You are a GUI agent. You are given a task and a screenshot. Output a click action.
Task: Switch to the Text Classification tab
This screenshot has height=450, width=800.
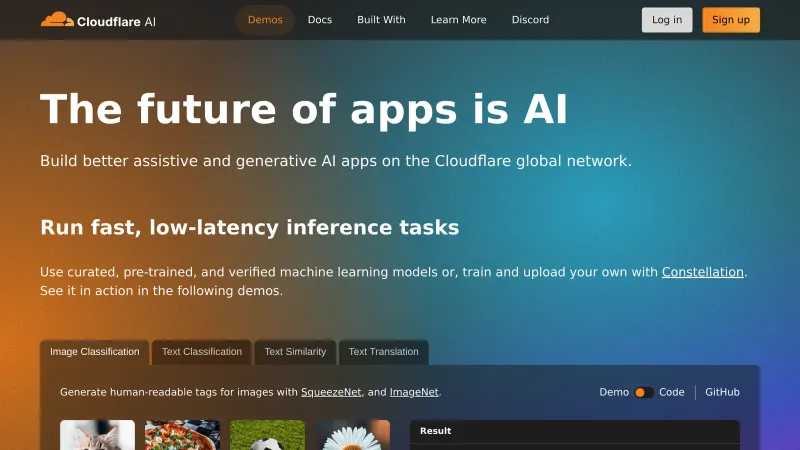pos(202,352)
